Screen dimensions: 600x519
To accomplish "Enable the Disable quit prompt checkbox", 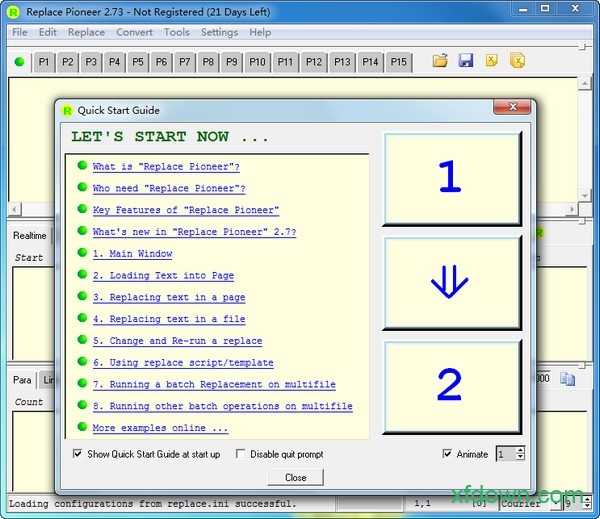I will coord(241,454).
